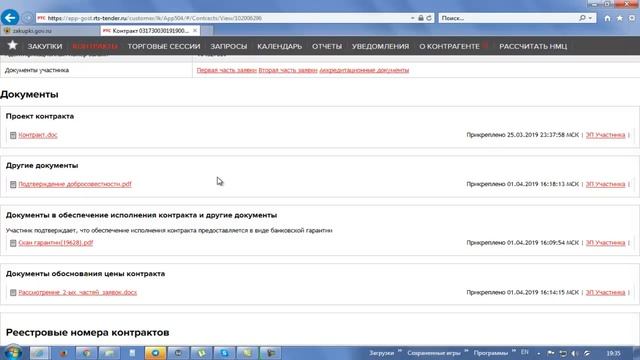Switch to the zakupki.gov.ru tab
This screenshot has height=360, width=640.
pos(50,31)
